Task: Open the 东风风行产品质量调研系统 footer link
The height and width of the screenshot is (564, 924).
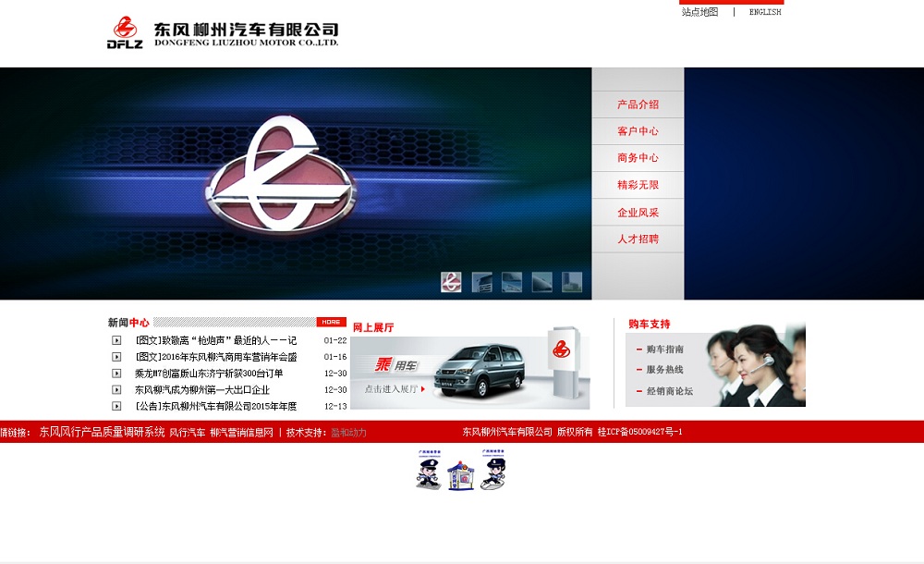Action: [x=102, y=433]
